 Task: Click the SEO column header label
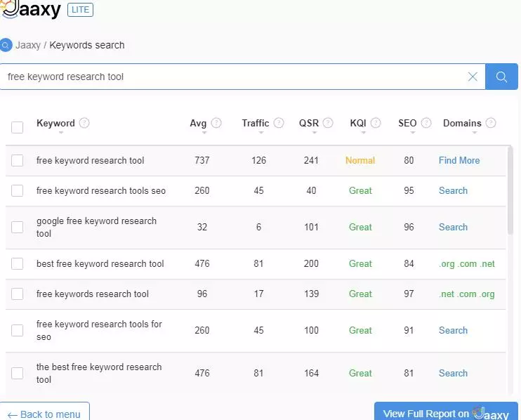[x=407, y=124]
